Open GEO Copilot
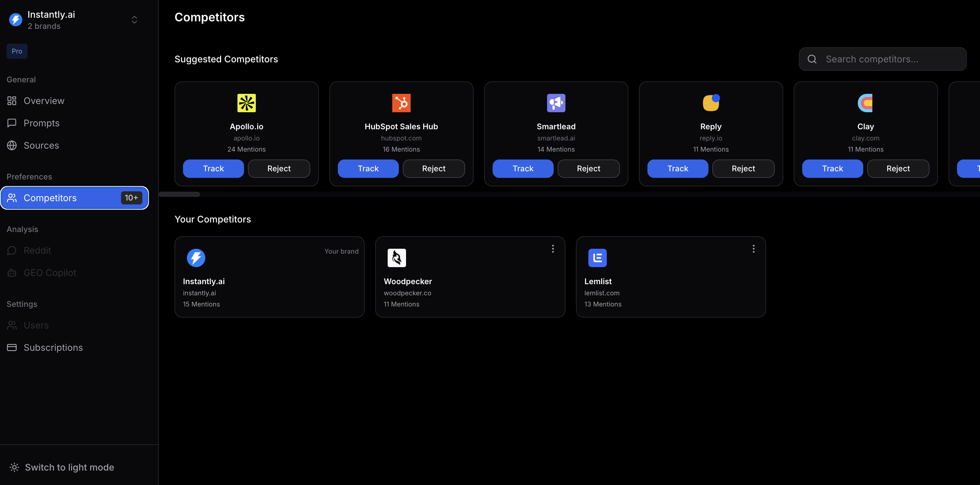980x485 pixels. [x=74, y=273]
